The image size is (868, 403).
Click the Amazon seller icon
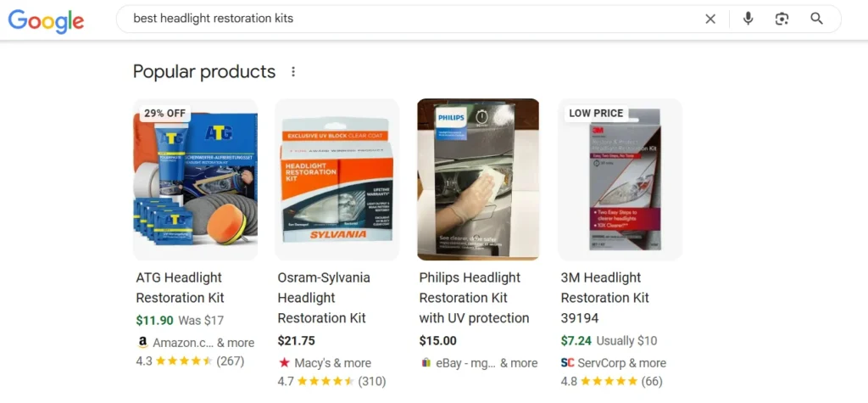pyautogui.click(x=142, y=343)
